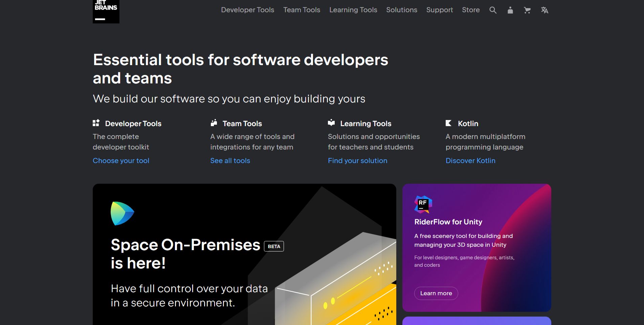The image size is (644, 325).
Task: Click the See all tools link
Action: point(230,161)
